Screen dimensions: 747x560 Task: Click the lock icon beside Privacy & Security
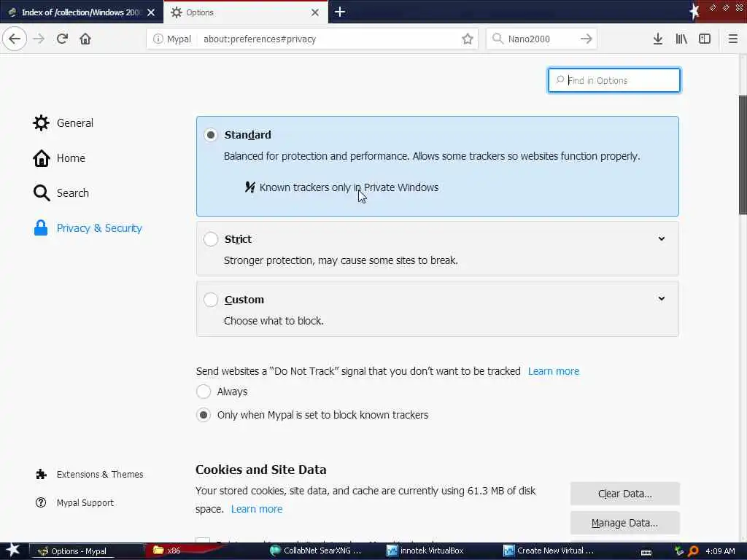(x=41, y=228)
